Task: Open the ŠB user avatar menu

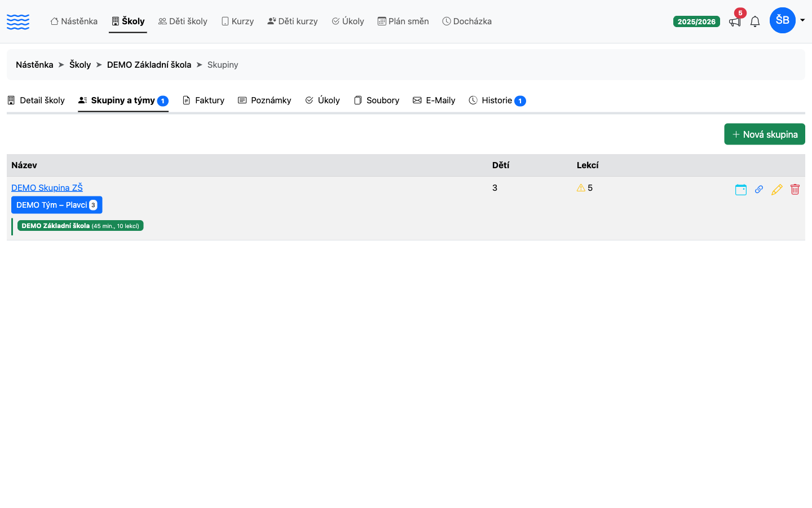Action: coord(783,20)
